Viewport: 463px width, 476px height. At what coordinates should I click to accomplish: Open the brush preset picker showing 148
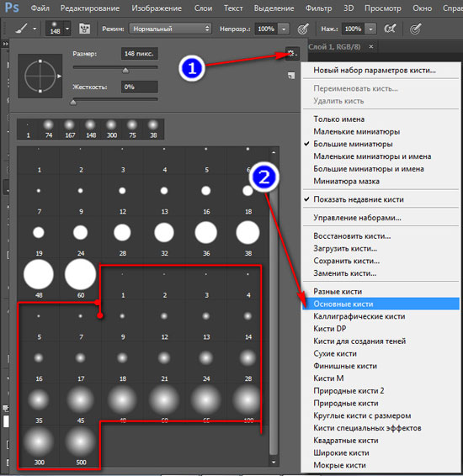(x=58, y=29)
